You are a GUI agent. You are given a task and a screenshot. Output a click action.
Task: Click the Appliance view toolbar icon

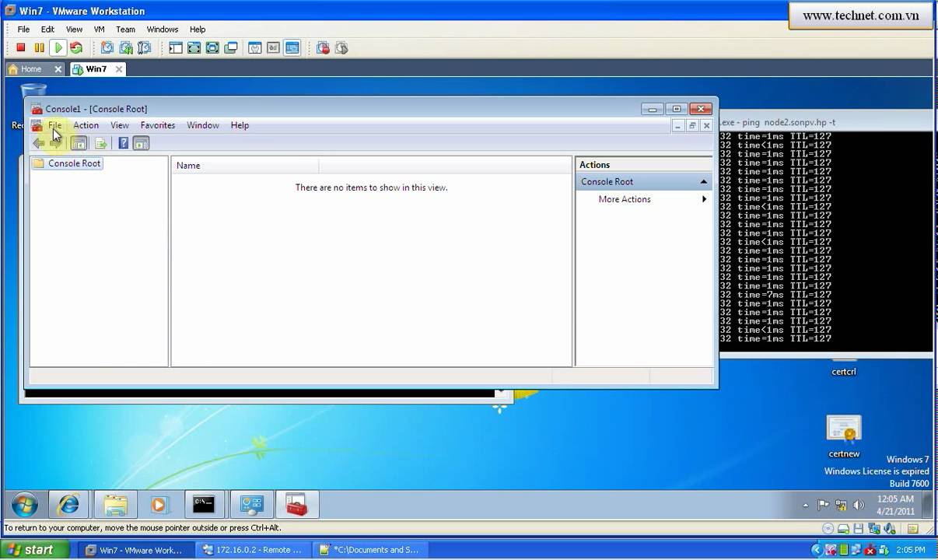[274, 48]
